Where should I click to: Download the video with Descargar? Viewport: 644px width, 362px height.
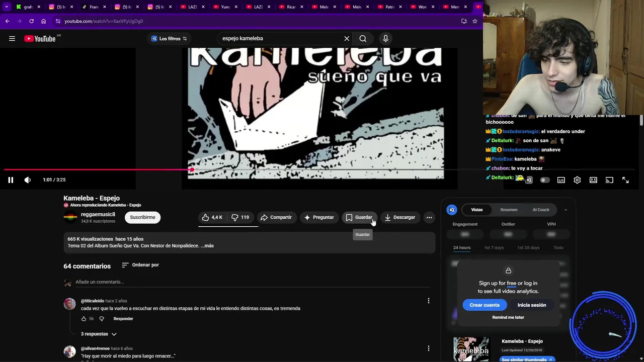pos(400,217)
